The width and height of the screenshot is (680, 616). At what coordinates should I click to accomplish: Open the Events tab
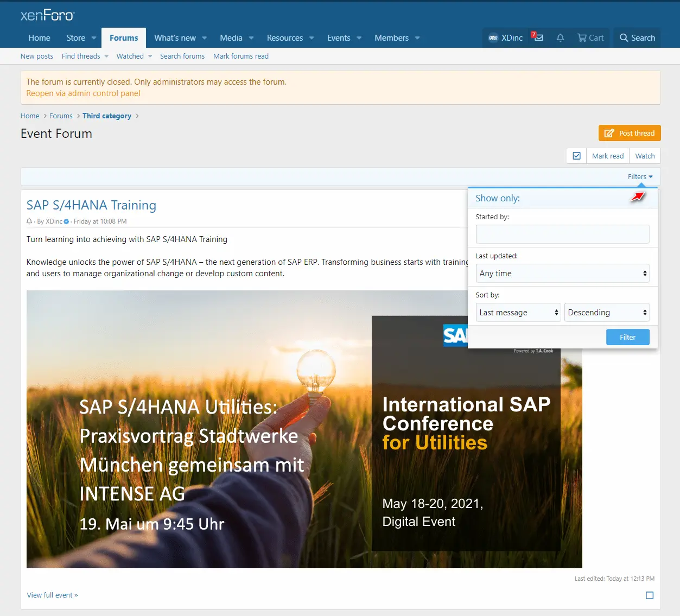point(339,38)
